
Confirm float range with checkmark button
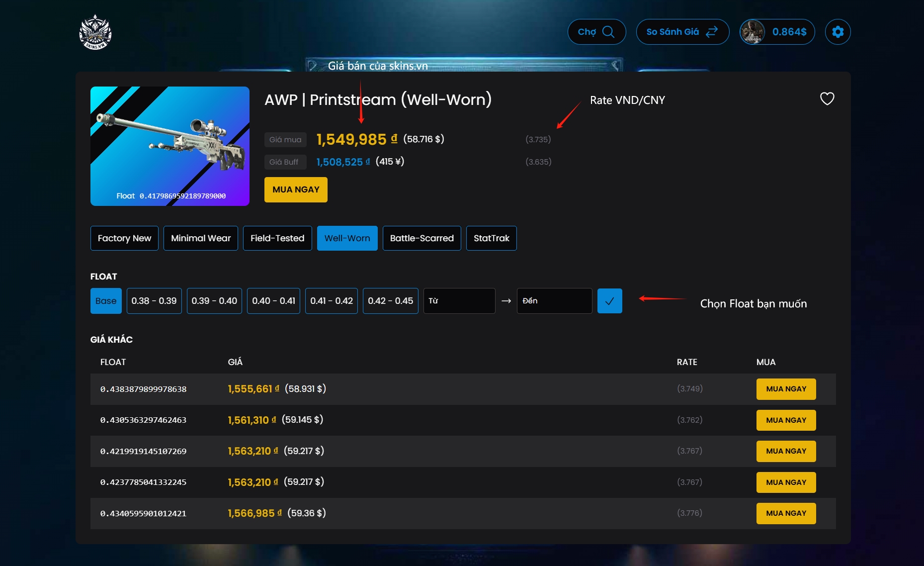tap(609, 301)
